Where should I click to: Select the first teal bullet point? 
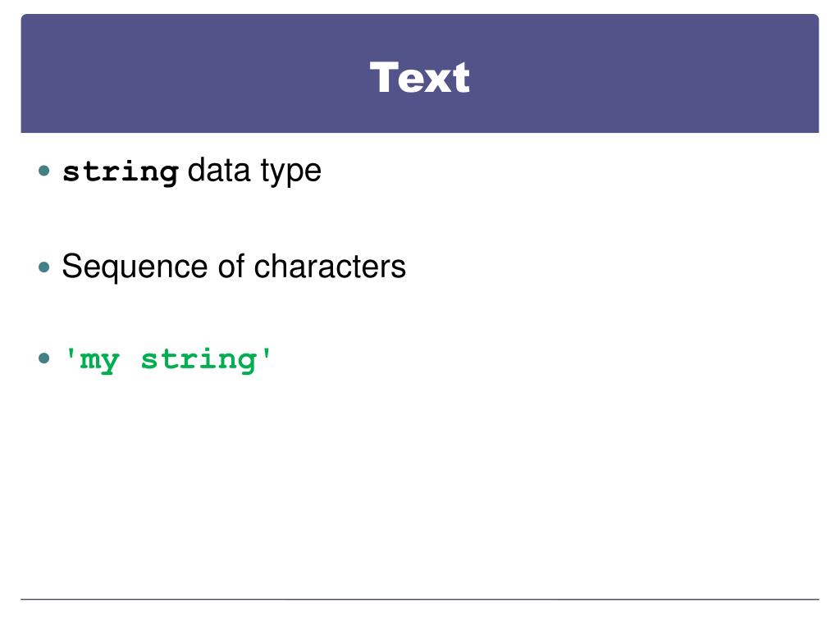coord(44,171)
